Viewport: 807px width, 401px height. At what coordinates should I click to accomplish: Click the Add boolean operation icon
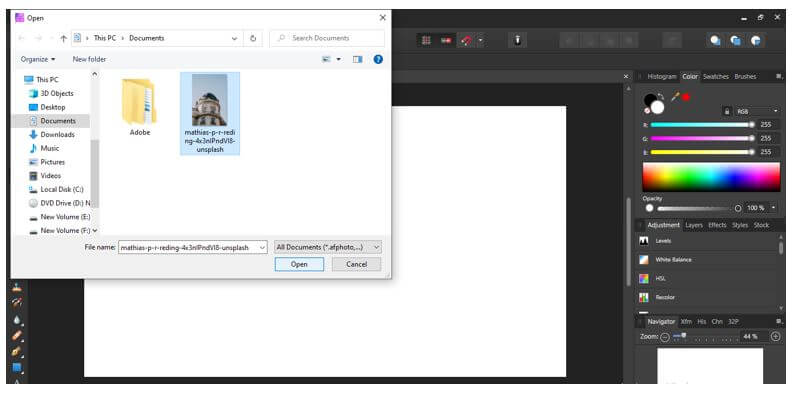coord(715,40)
